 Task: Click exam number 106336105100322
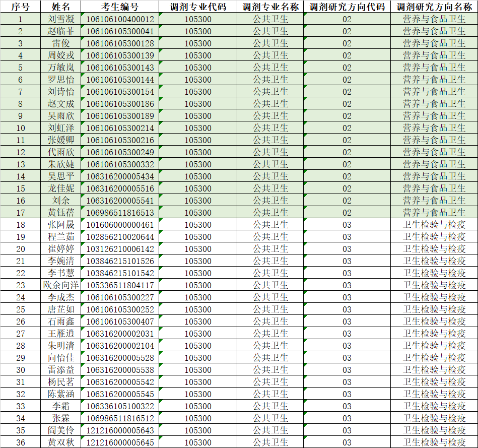point(120,406)
